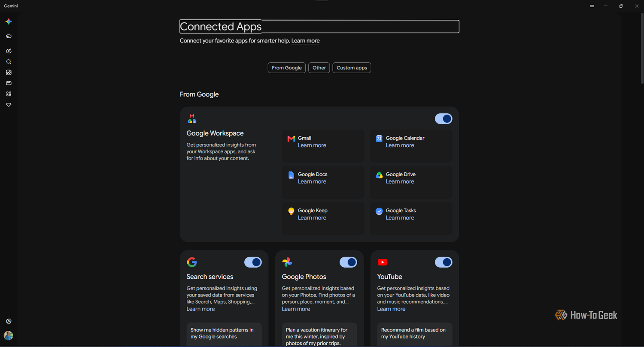Click the 'Google Drive' label text
Image resolution: width=644 pixels, height=347 pixels.
point(401,175)
